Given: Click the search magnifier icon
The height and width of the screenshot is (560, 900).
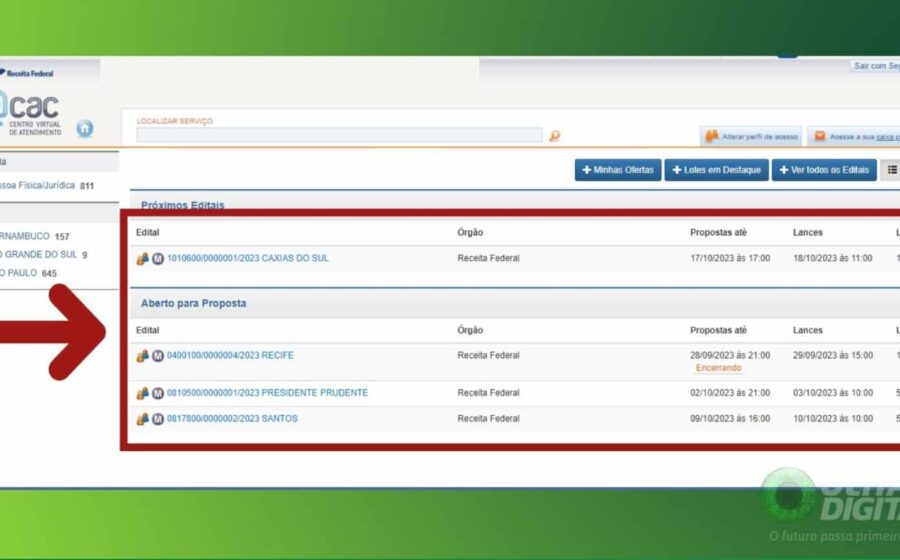Looking at the screenshot, I should tap(554, 136).
